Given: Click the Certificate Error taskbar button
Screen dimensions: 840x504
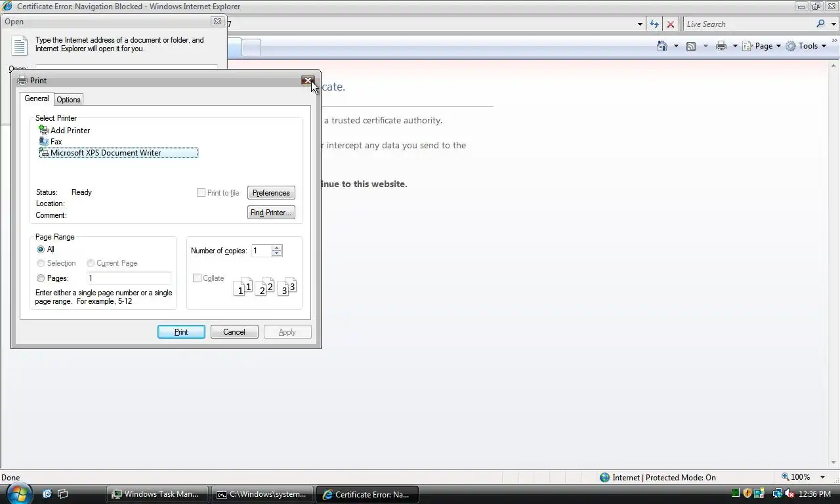Looking at the screenshot, I should pyautogui.click(x=368, y=494).
